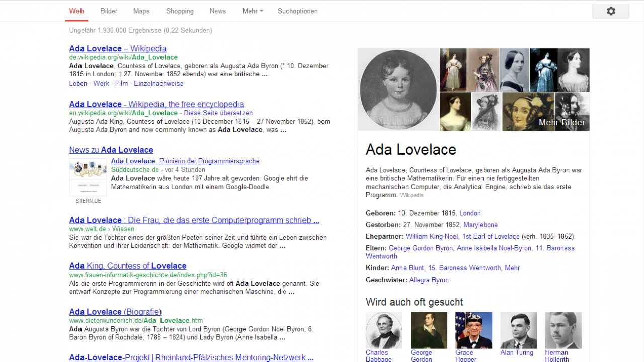Screen dimensions: 644x362
Task: Click the George Gordon portrait thumbnail
Action: click(429, 330)
